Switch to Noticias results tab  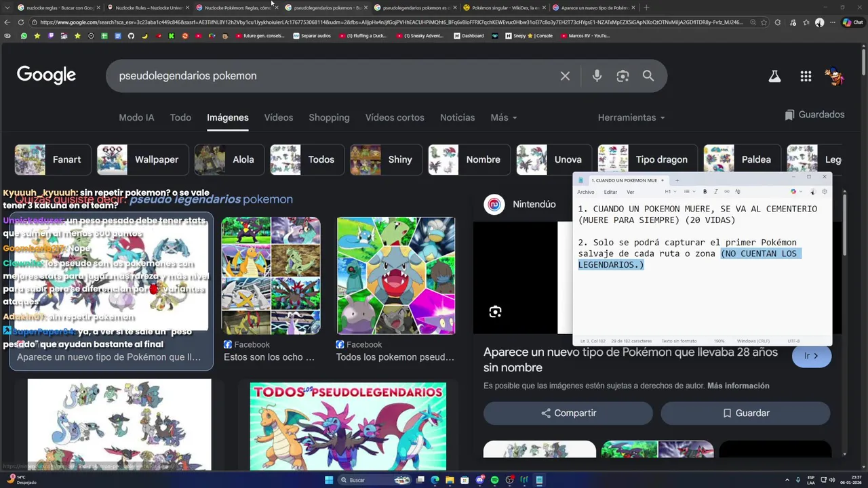coord(457,117)
